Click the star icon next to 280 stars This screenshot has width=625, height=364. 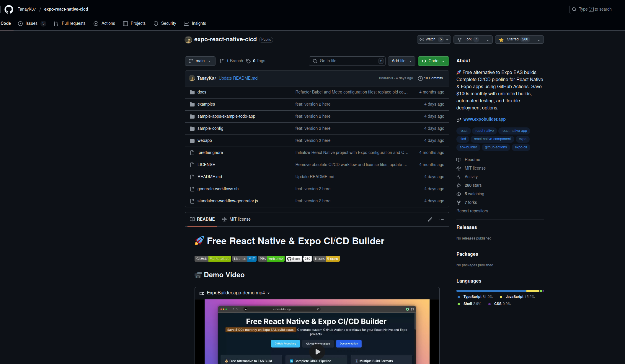(x=459, y=186)
